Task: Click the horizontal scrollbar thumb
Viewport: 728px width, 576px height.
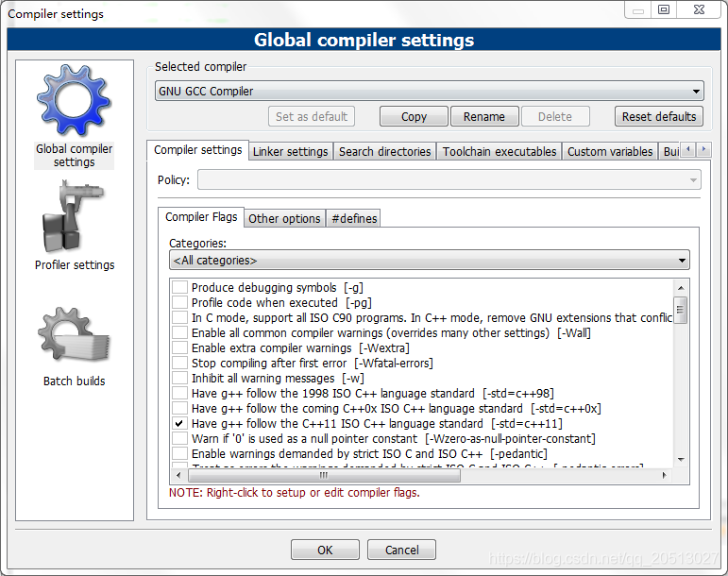Action: coord(324,475)
